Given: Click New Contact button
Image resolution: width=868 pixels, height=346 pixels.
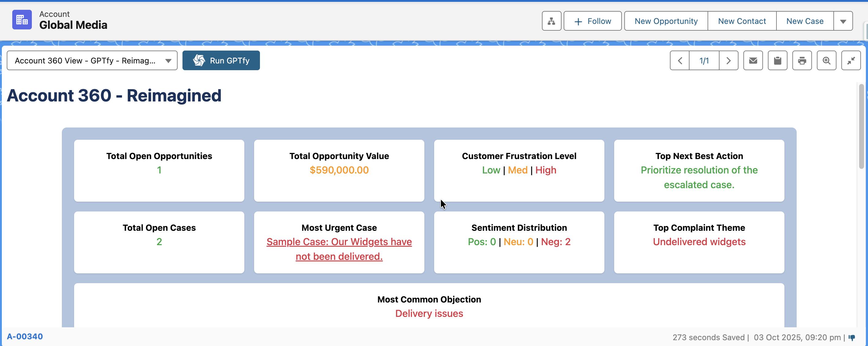Looking at the screenshot, I should (742, 21).
